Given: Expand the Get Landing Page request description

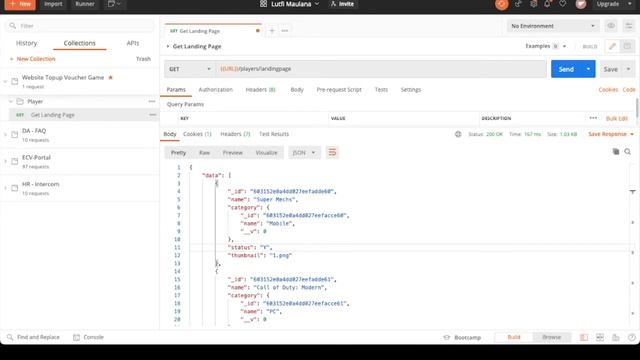Looking at the screenshot, I should tap(167, 47).
